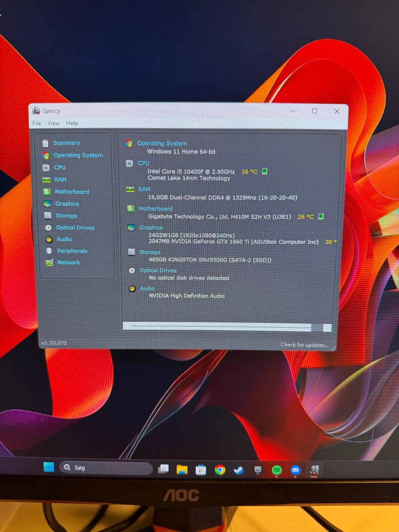Click the CPU temperature 36 °C reading
The width and height of the screenshot is (399, 532).
(x=249, y=172)
